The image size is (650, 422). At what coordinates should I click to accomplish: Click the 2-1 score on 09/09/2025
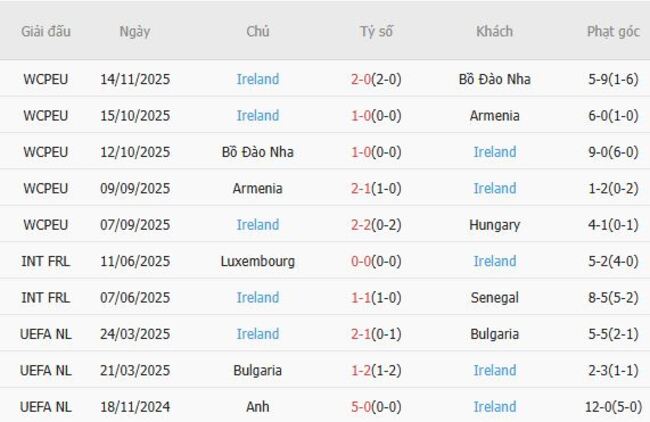pyautogui.click(x=376, y=188)
